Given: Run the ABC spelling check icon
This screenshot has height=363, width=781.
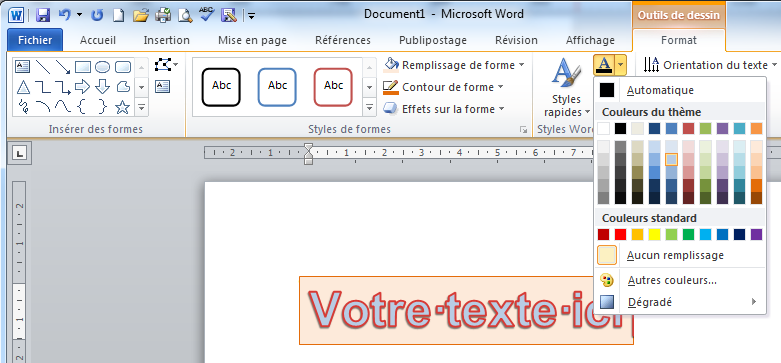Looking at the screenshot, I should tap(206, 14).
